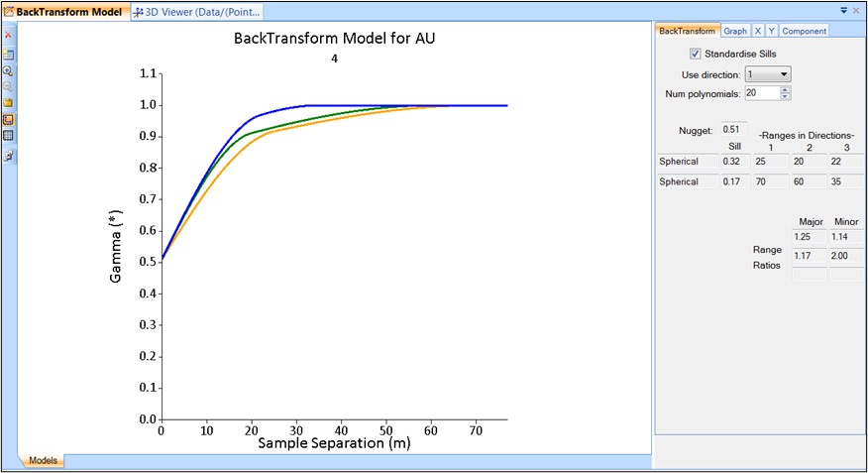The width and height of the screenshot is (868, 473).
Task: Switch to the 3D Viewer document tab
Action: point(198,11)
